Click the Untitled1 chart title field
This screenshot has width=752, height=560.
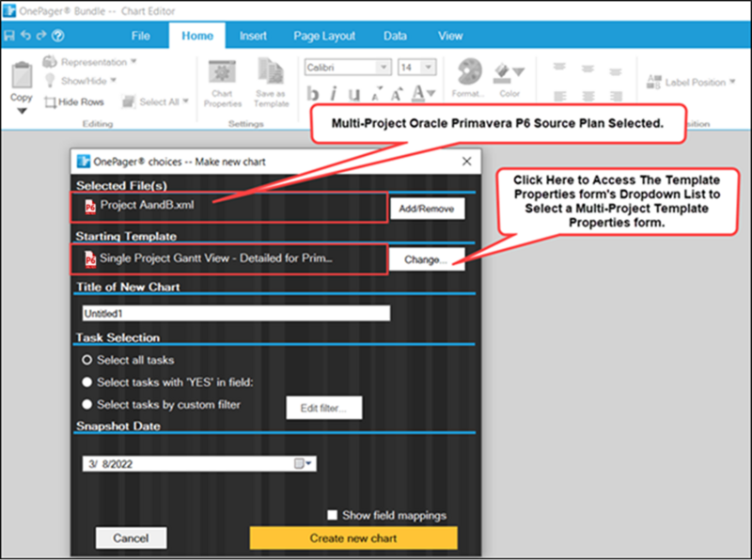236,314
